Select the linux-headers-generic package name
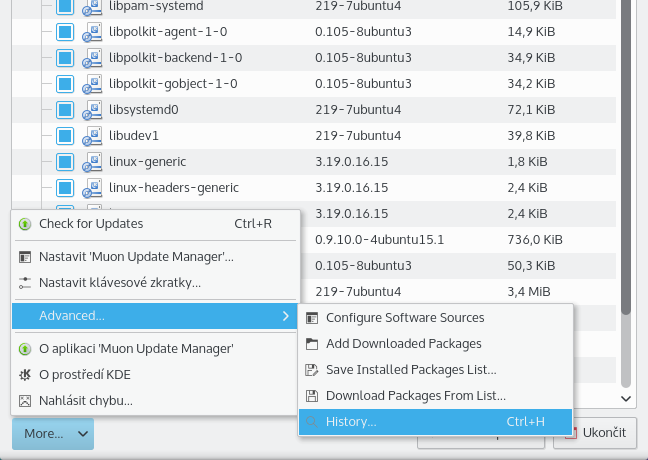 coord(174,188)
